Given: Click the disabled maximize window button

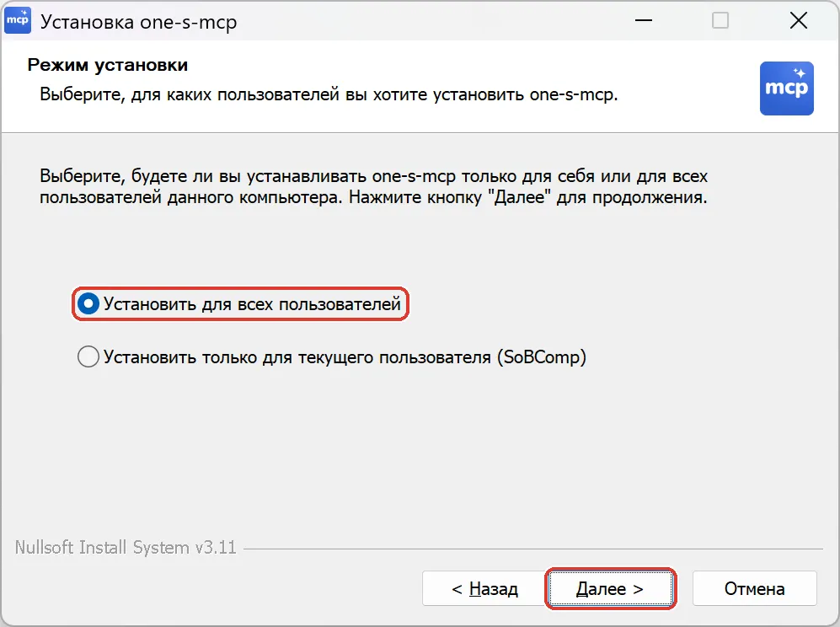Looking at the screenshot, I should click(720, 21).
